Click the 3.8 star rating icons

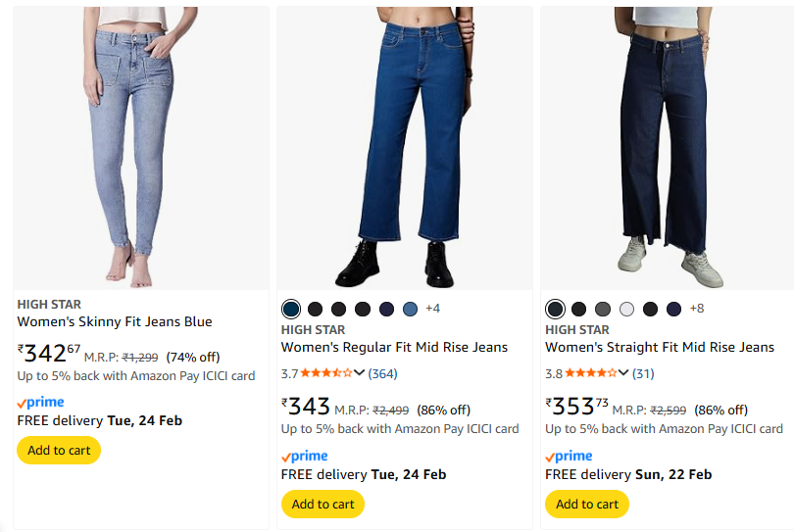(590, 373)
